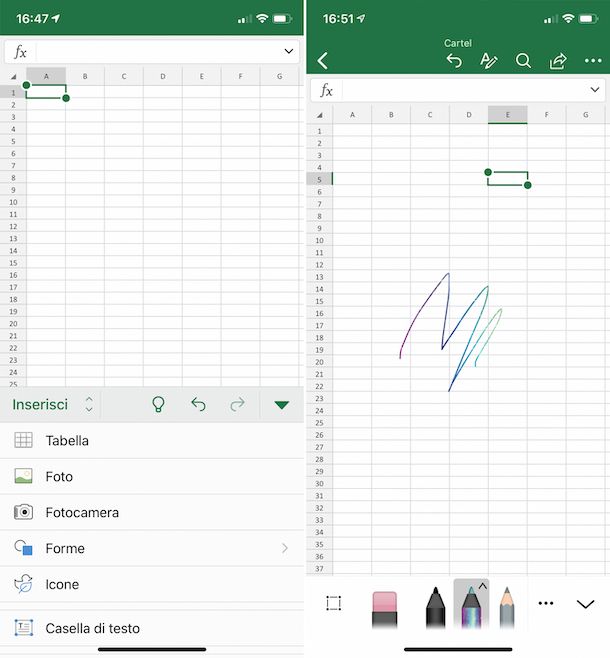Tap the left sheet's formula input field
The image size is (610, 658).
click(x=159, y=52)
